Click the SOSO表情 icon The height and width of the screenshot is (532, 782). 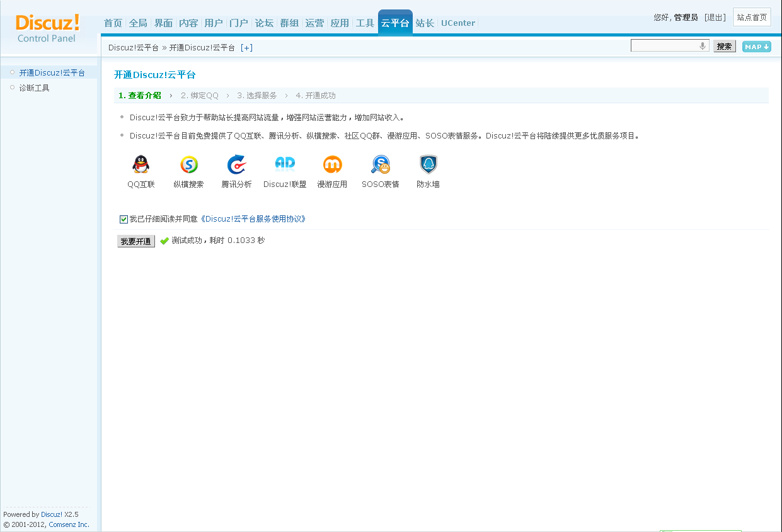point(381,164)
